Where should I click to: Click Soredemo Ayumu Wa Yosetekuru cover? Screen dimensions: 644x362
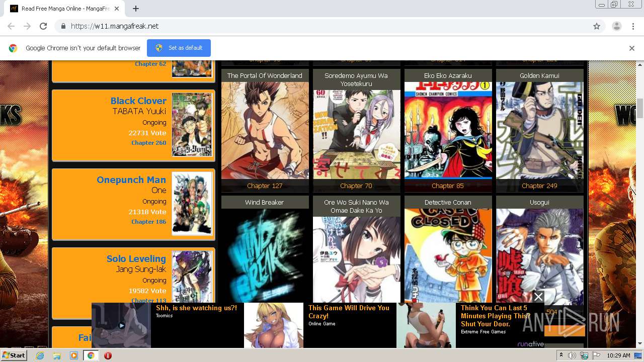(357, 134)
